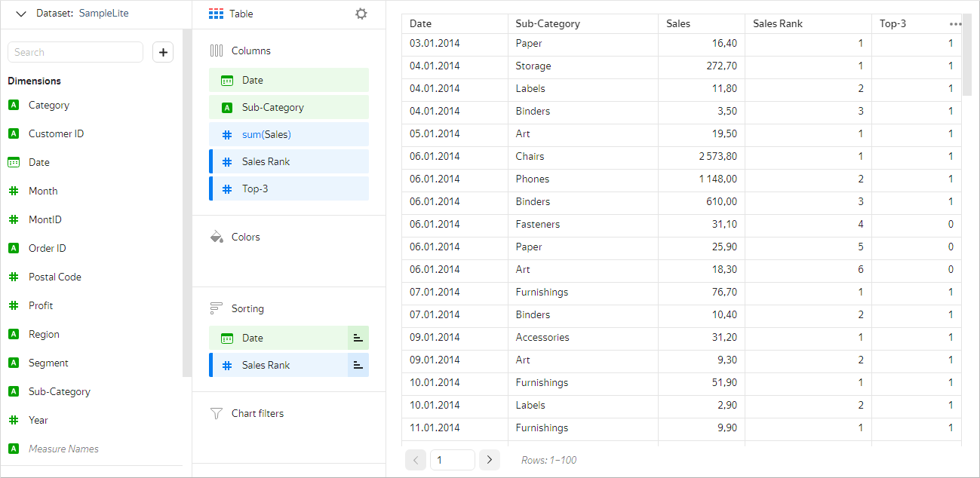This screenshot has width=980, height=478.
Task: Click the dimension Search field
Action: (75, 52)
